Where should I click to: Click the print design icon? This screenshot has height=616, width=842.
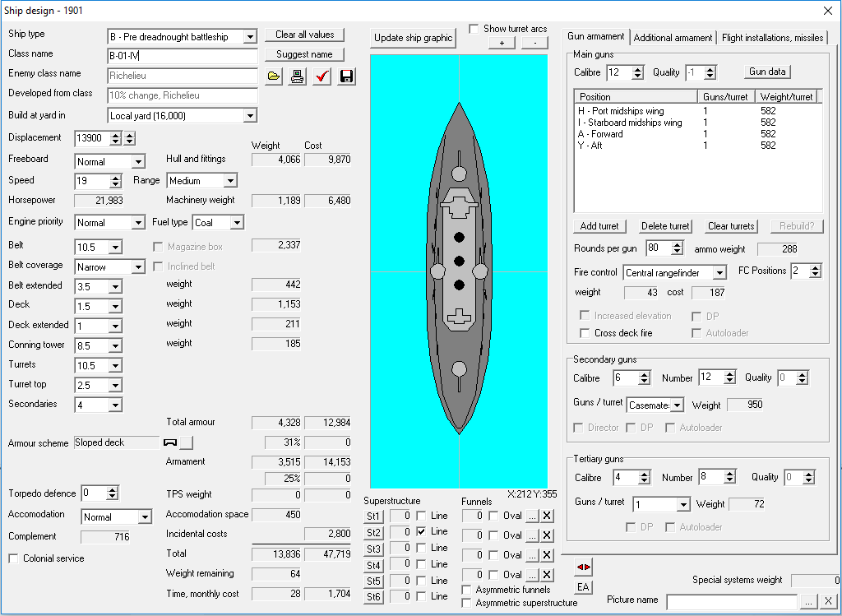pos(298,76)
